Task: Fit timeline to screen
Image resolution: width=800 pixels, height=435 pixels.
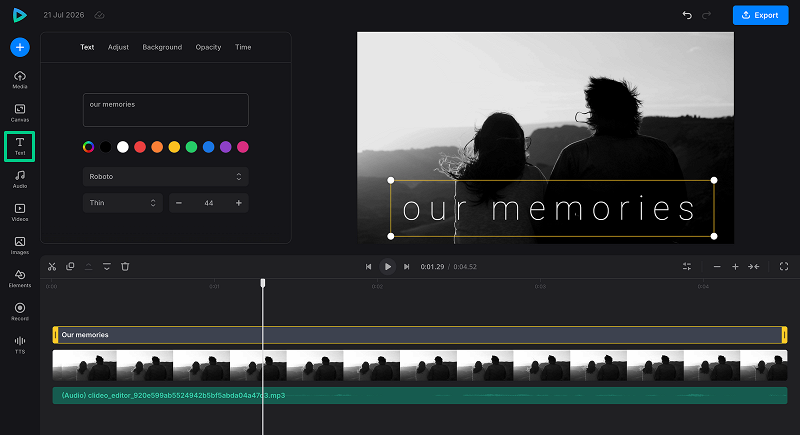Action: point(754,267)
